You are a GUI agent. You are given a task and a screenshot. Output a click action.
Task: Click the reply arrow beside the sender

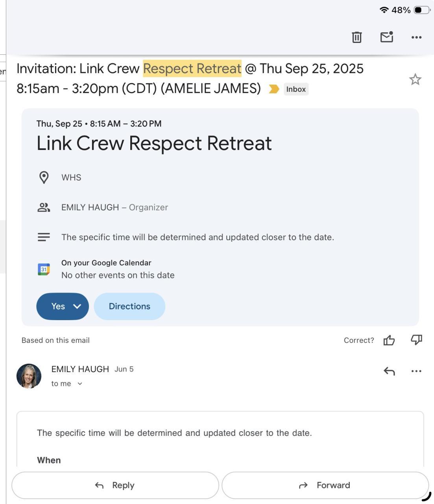pyautogui.click(x=389, y=371)
